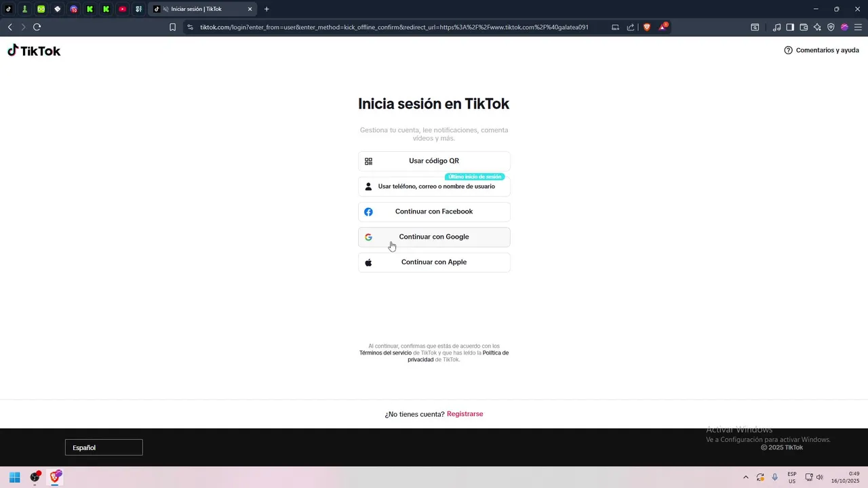Choose Usar código QR option
The height and width of the screenshot is (488, 868).
coord(434,161)
